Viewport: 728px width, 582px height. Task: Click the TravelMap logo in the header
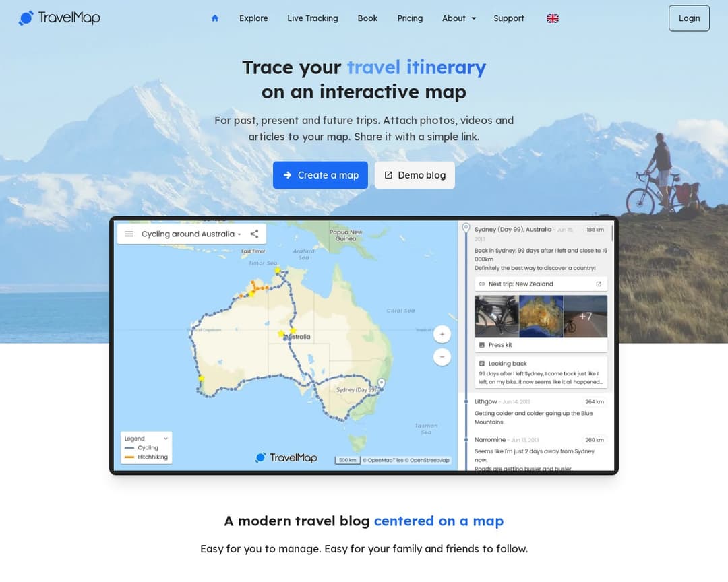point(59,18)
